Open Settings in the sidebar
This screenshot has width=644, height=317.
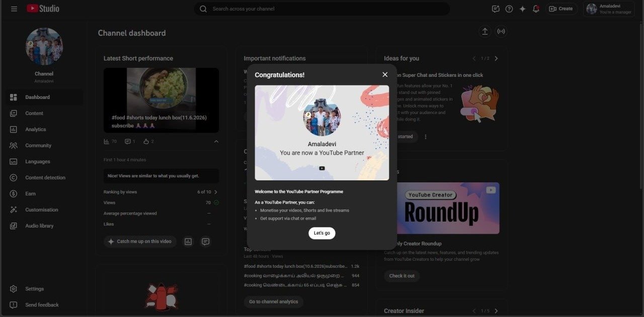pos(44,289)
